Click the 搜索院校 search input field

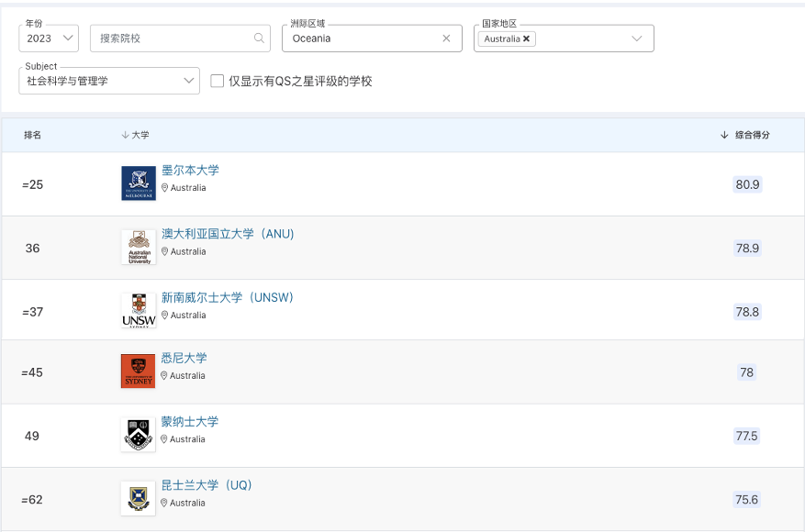(180, 39)
